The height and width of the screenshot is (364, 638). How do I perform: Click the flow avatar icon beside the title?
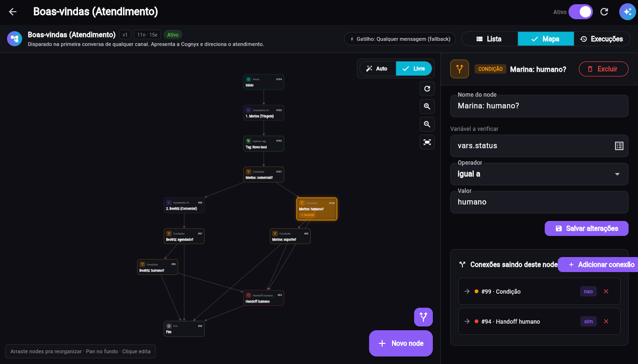[15, 38]
